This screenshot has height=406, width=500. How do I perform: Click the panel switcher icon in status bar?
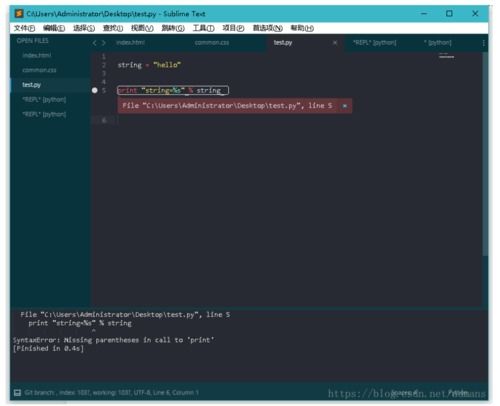[x=17, y=392]
